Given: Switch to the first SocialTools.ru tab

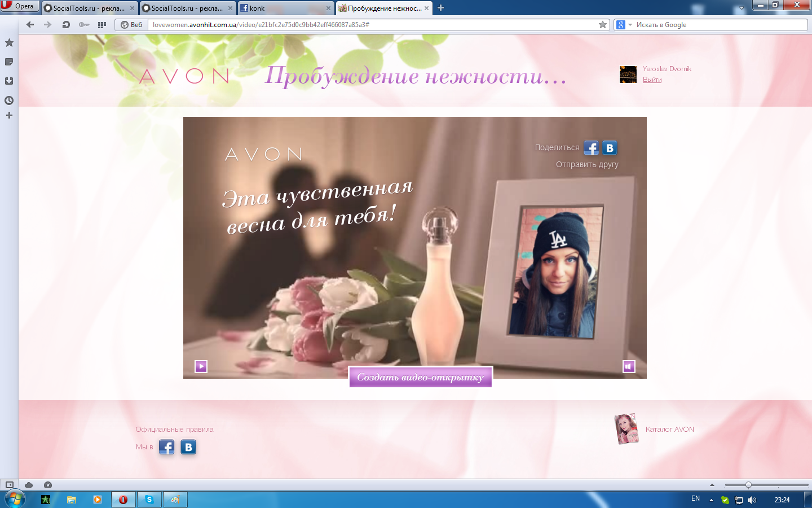Looking at the screenshot, I should coord(89,8).
